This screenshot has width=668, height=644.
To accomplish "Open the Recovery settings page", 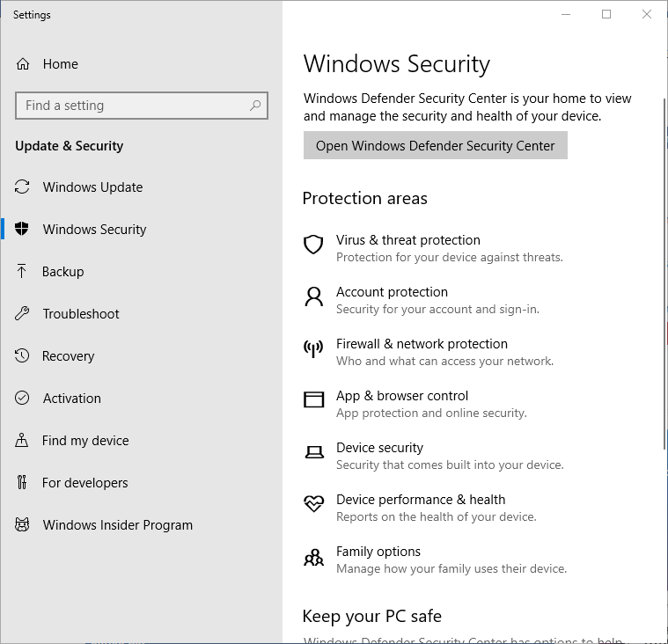I will 142,355.
